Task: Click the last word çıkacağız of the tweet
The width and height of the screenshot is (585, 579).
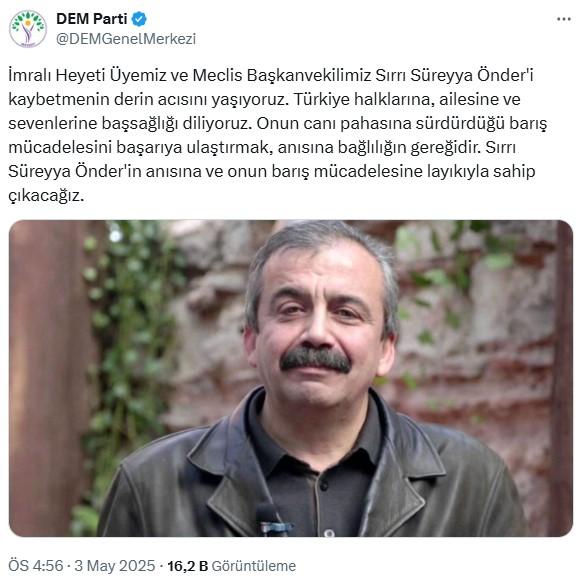Action: click(x=46, y=196)
